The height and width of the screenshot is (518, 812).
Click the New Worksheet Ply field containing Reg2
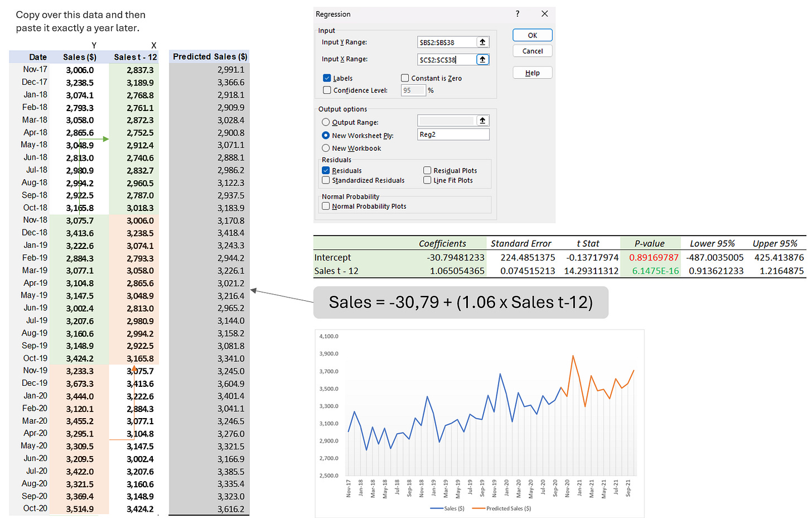click(453, 135)
